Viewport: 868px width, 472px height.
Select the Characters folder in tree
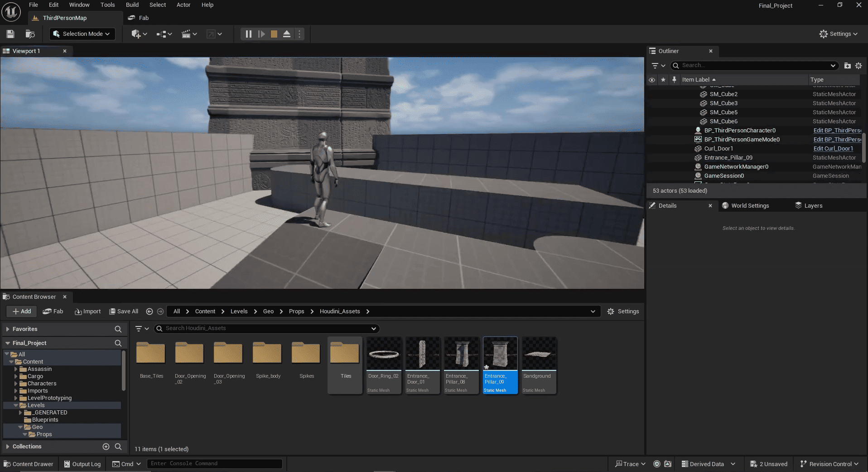[42, 384]
